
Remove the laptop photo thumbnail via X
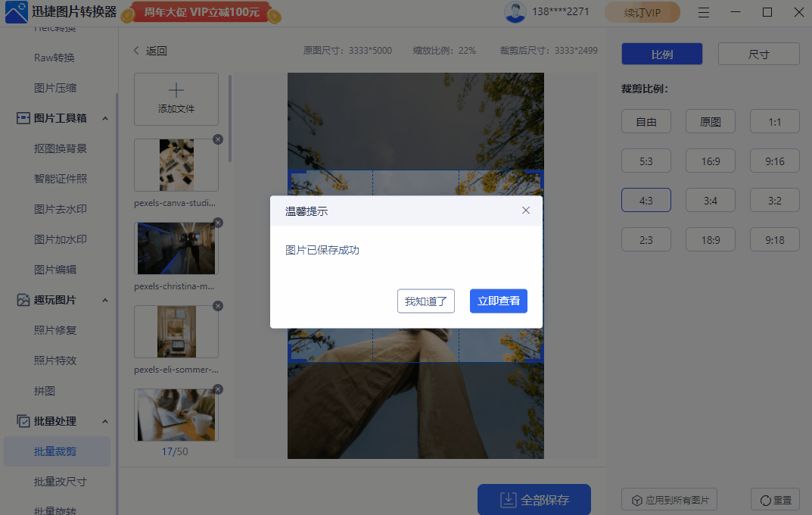[218, 389]
